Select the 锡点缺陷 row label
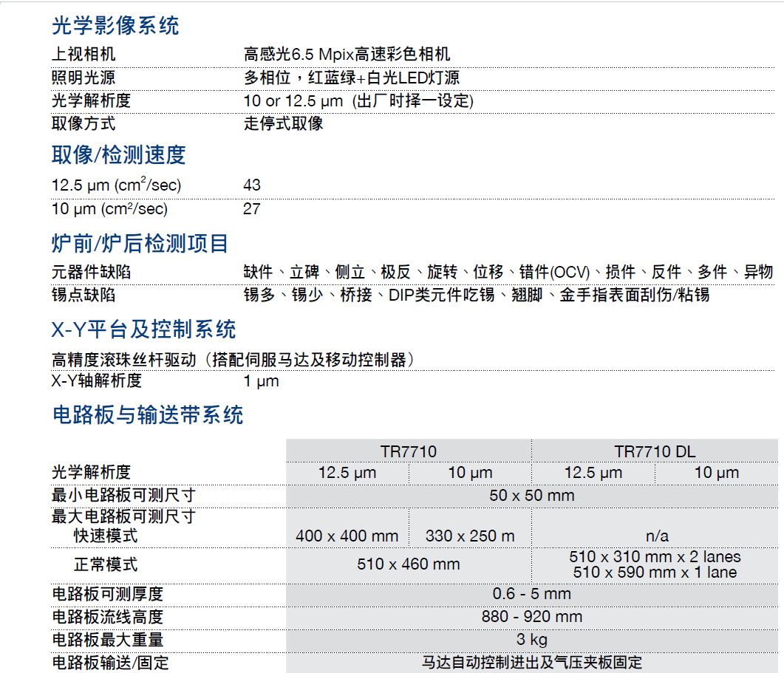 [83, 295]
